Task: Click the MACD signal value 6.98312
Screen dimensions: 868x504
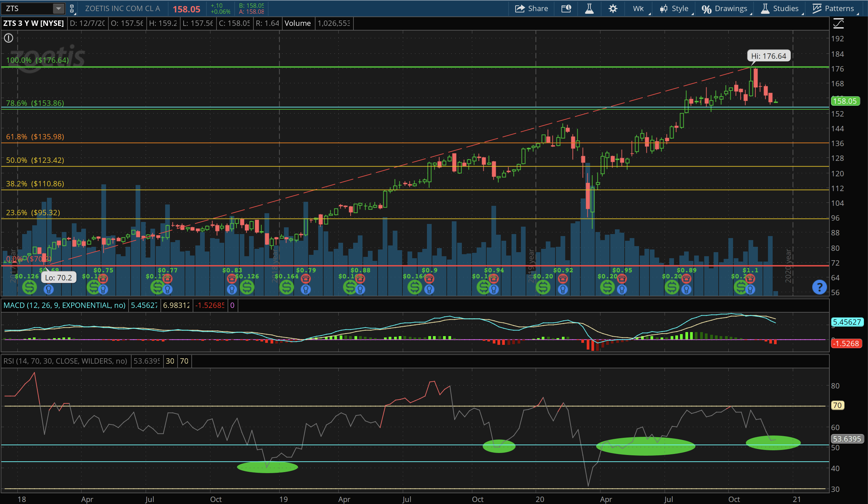Action: pos(176,305)
